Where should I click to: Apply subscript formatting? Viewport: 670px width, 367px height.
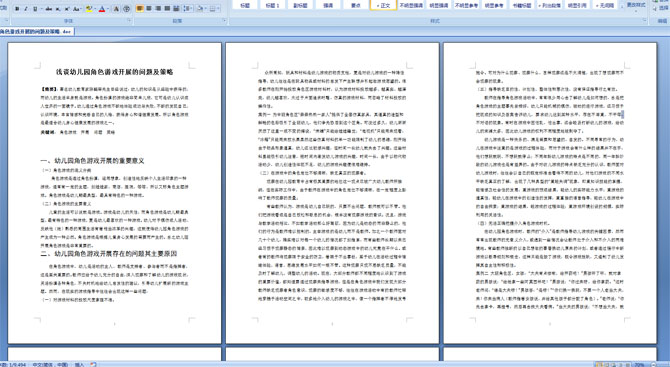click(x=58, y=9)
